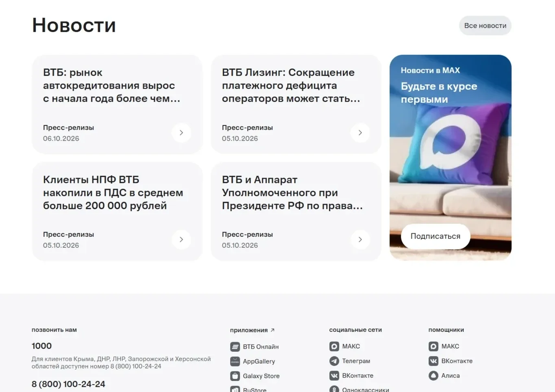Open the Телеграм social link
The height and width of the screenshot is (392, 555).
(356, 361)
